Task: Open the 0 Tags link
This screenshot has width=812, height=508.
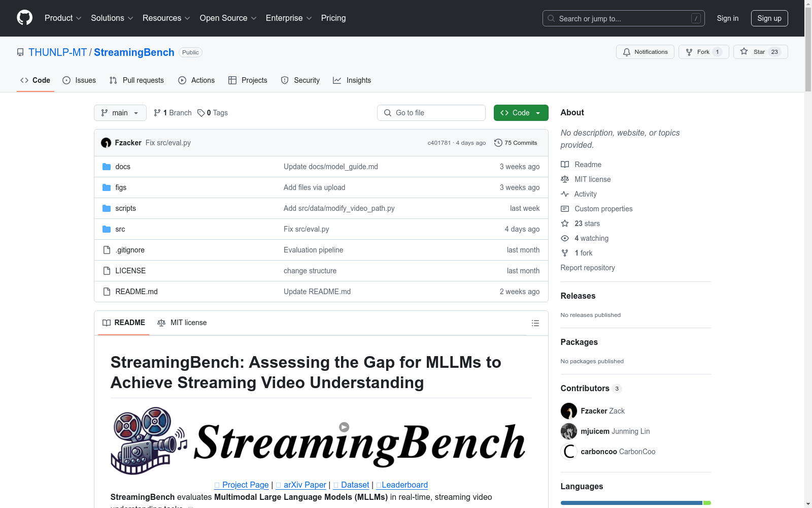Action: coord(213,113)
